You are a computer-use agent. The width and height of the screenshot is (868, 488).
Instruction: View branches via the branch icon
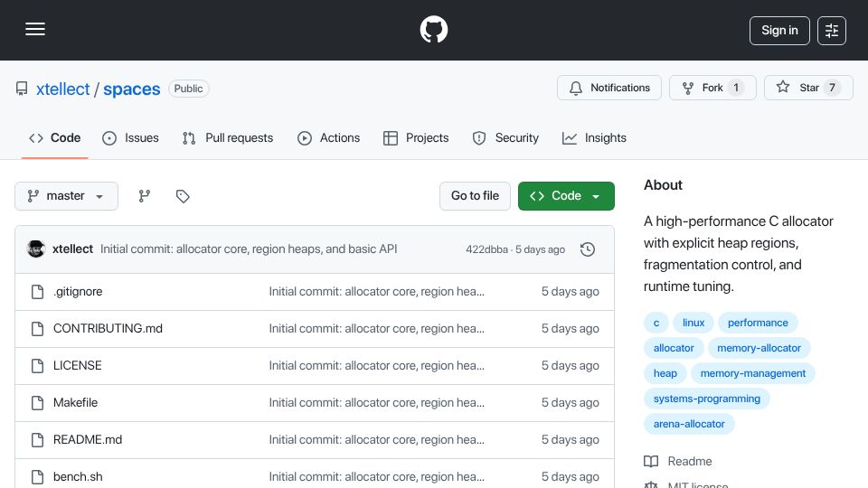click(x=145, y=196)
